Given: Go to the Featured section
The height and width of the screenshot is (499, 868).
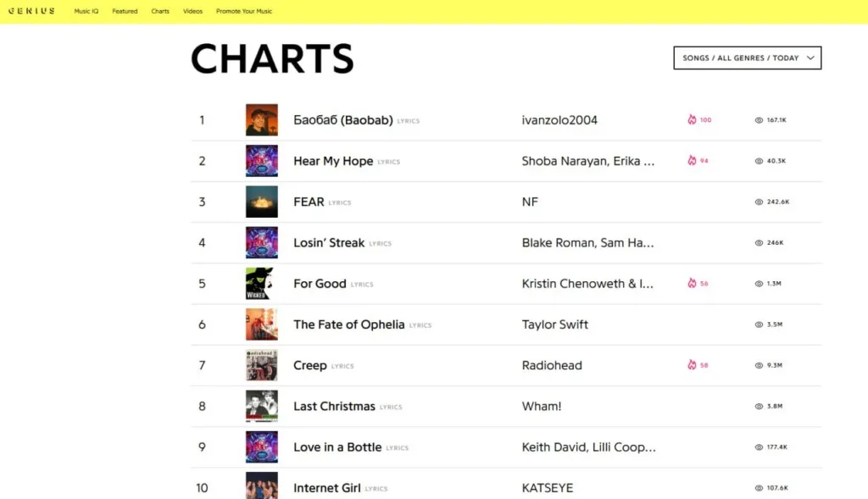Looking at the screenshot, I should tap(125, 12).
